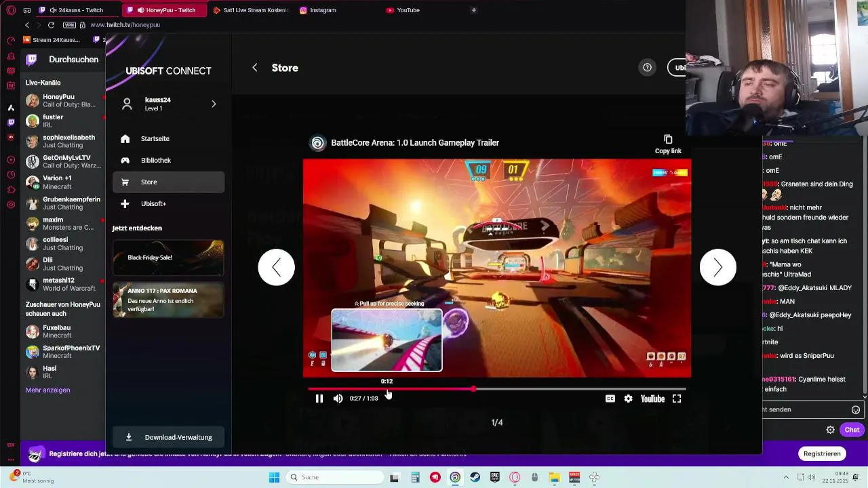This screenshot has width=868, height=488.
Task: Open metashi12 World of Warcraft channel
Action: coord(64,284)
